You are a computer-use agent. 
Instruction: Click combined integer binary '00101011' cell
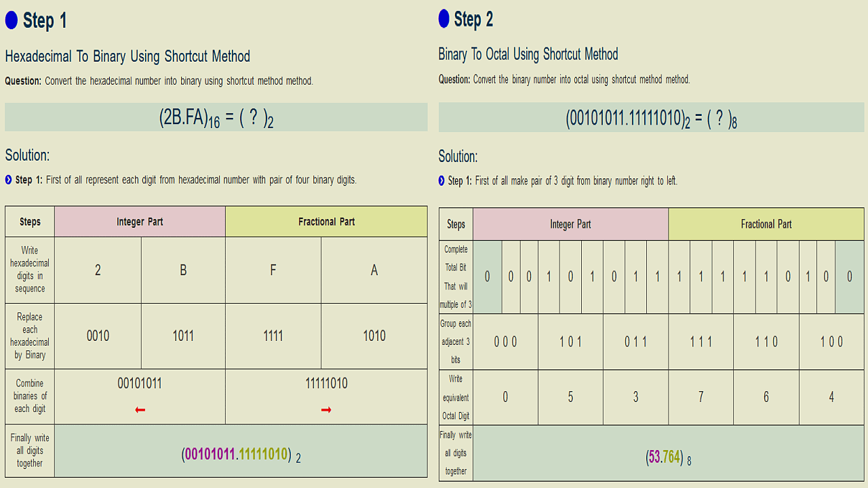point(140,396)
